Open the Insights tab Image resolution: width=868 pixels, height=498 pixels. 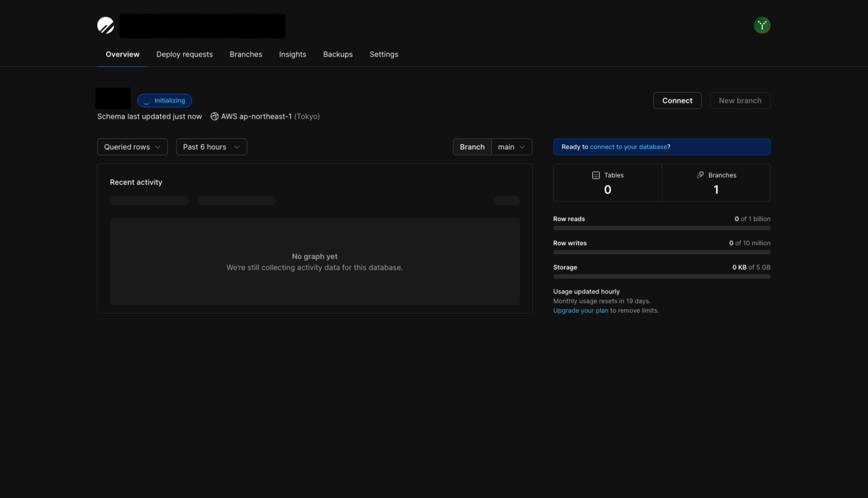(292, 54)
